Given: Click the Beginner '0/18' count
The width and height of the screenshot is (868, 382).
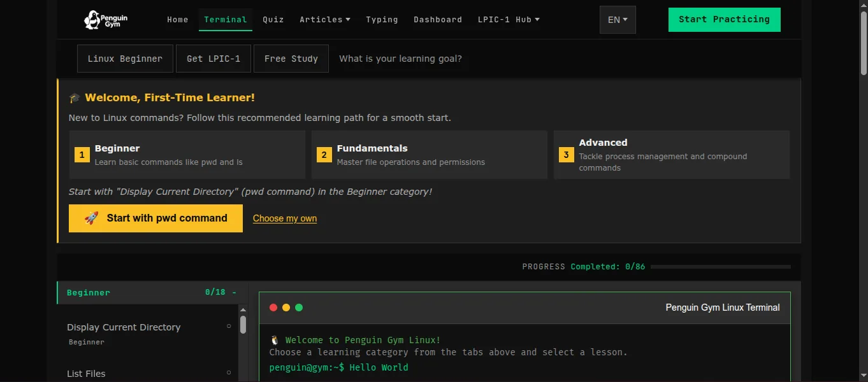Looking at the screenshot, I should [215, 293].
